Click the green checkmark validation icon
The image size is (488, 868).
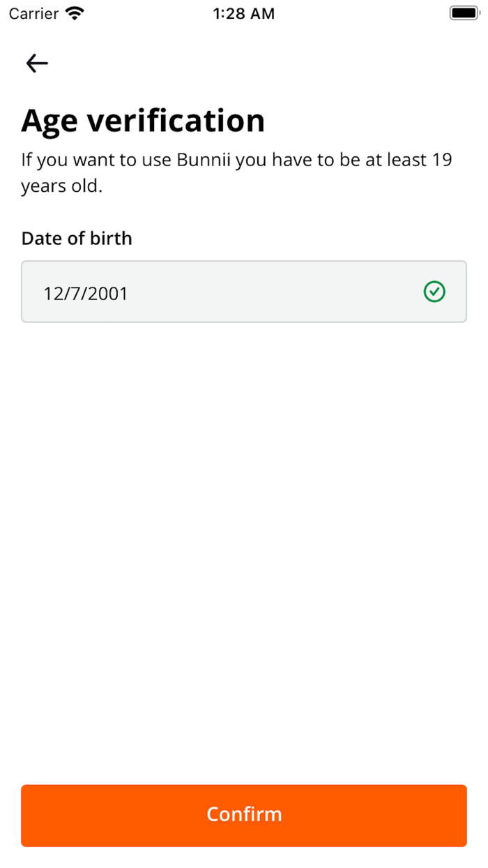pos(434,292)
